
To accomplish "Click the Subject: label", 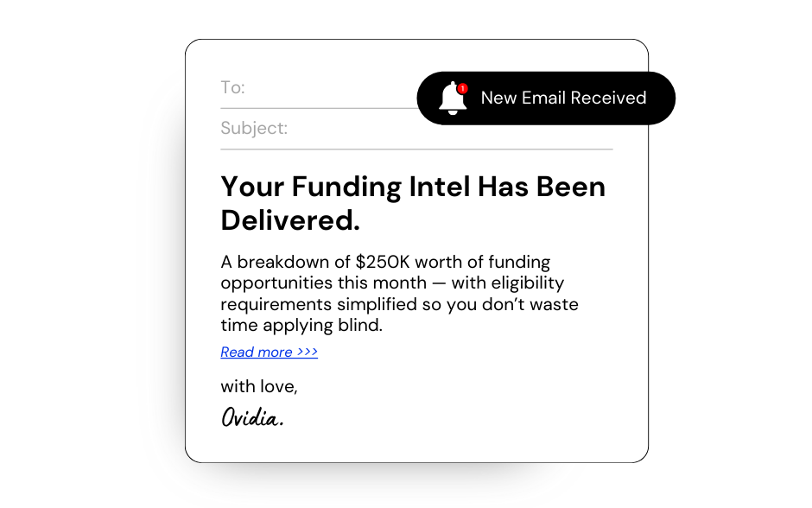I will coord(254,129).
